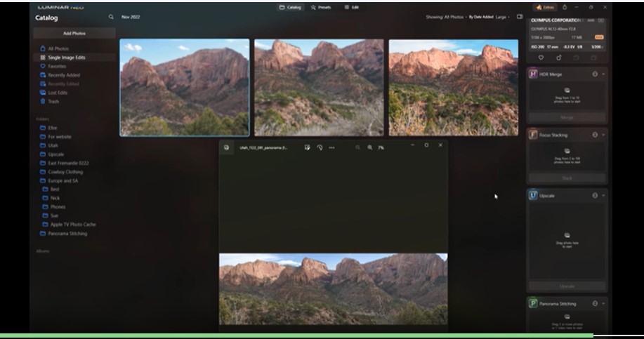
Task: Open the Best subfolder
Action: point(55,190)
